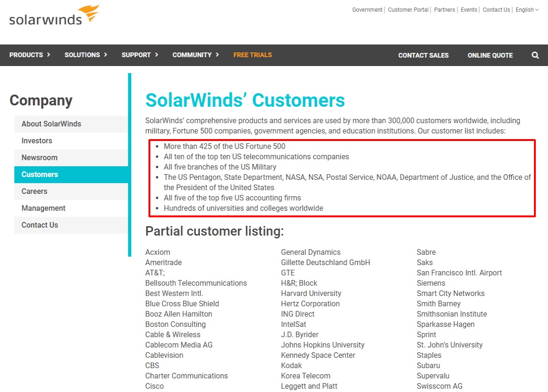Select Contact Us in Company sidebar
548x392 pixels.
click(x=71, y=225)
